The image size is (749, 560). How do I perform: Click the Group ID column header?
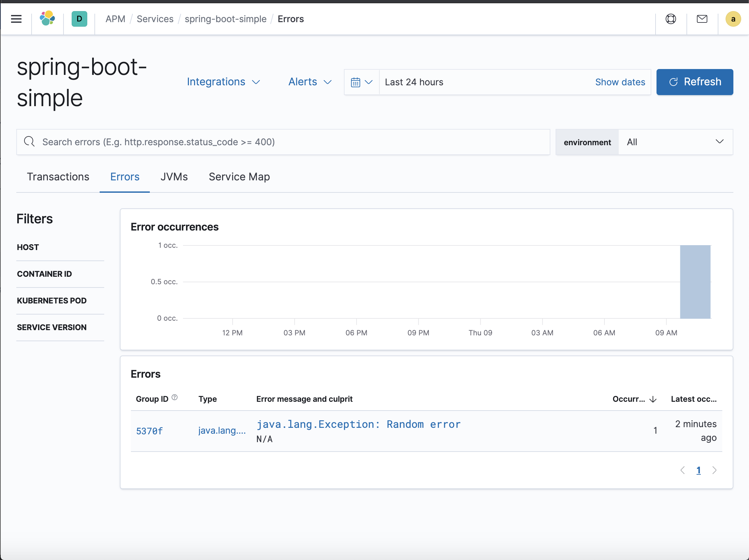point(152,399)
